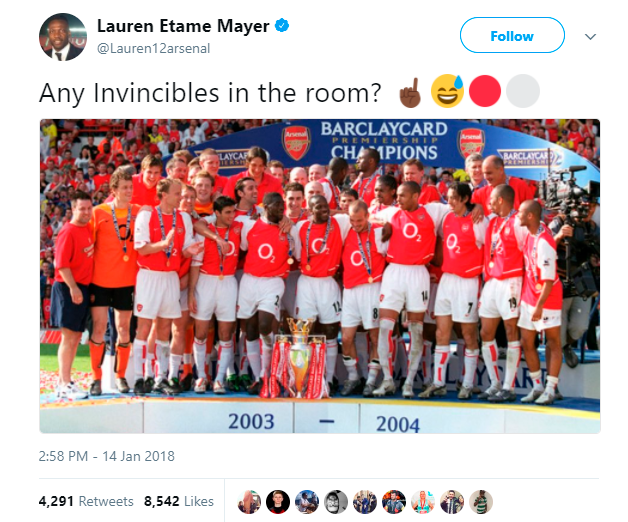Open Lauren Etame Mayer's profile picture
This screenshot has width=628, height=522.
(x=63, y=37)
